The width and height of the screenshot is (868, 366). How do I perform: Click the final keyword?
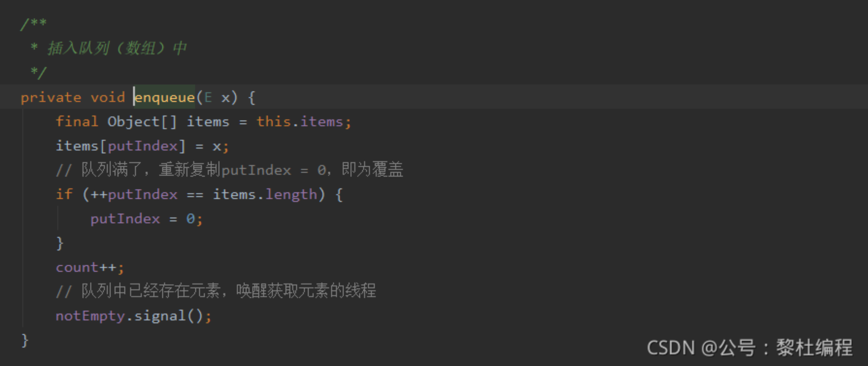77,122
